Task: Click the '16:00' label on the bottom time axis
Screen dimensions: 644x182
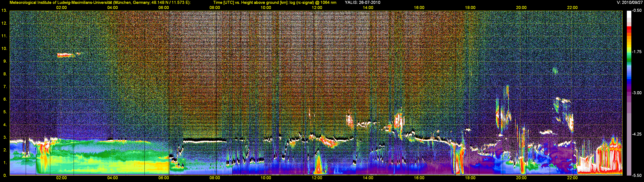Action: pos(419,178)
